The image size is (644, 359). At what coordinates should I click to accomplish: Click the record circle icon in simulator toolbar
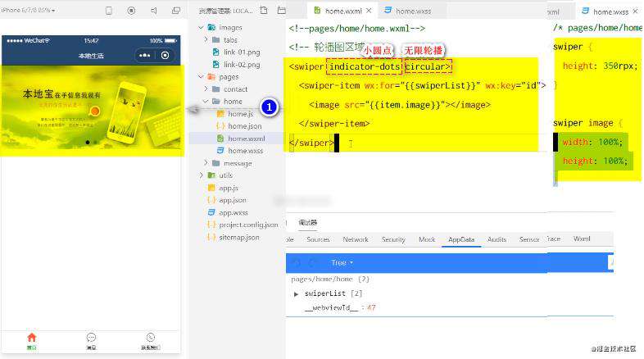click(x=131, y=11)
